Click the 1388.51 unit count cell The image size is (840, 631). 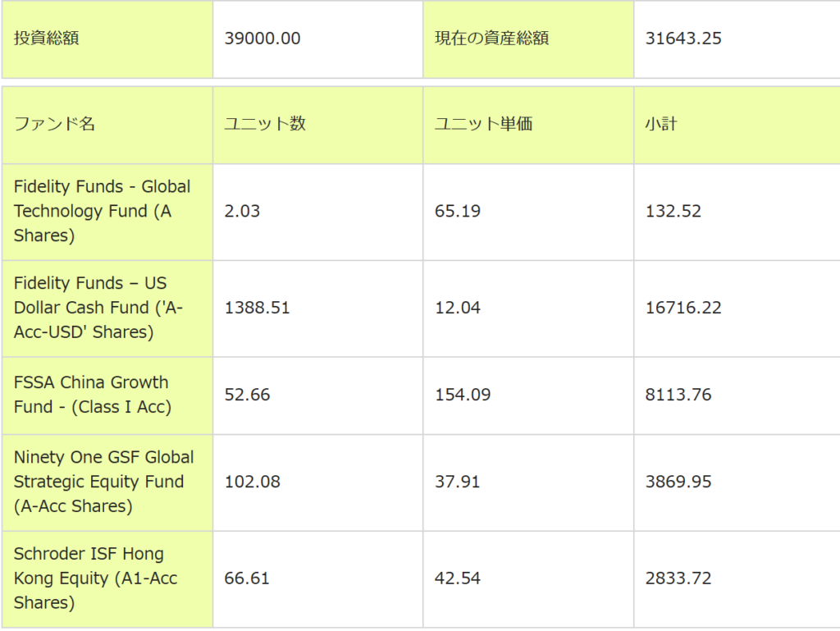[x=257, y=308]
